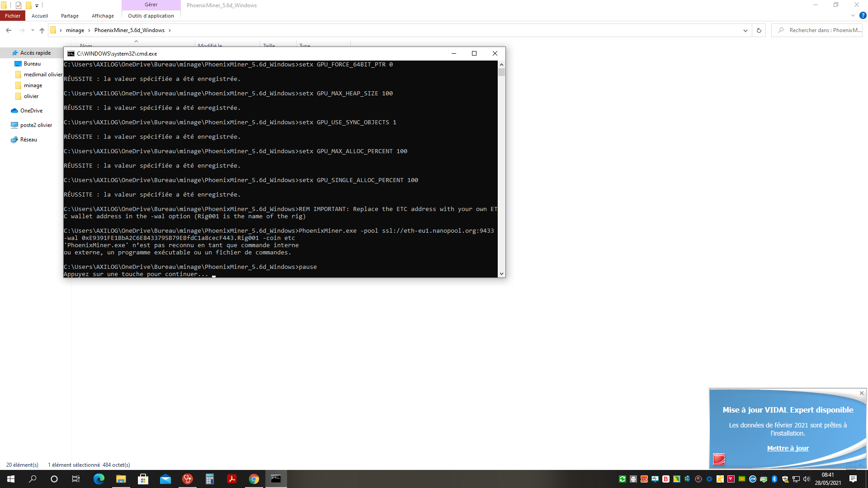Open the Explorer ribbon help icon
The height and width of the screenshot is (488, 868).
[863, 15]
